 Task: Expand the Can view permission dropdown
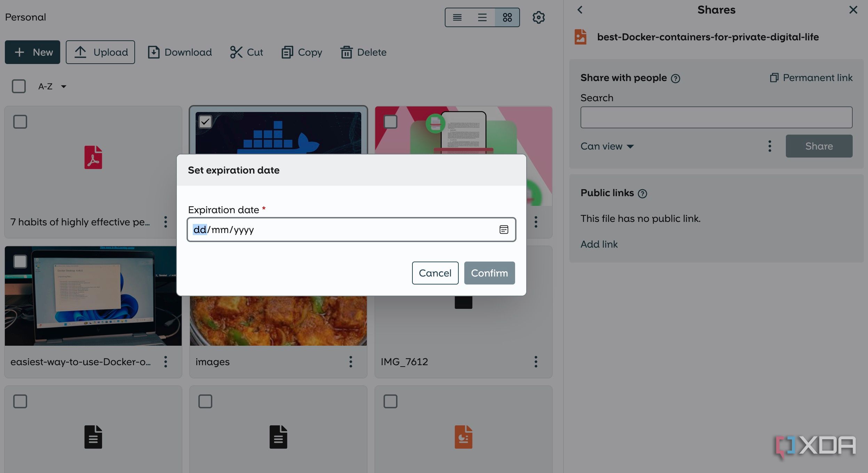[607, 146]
